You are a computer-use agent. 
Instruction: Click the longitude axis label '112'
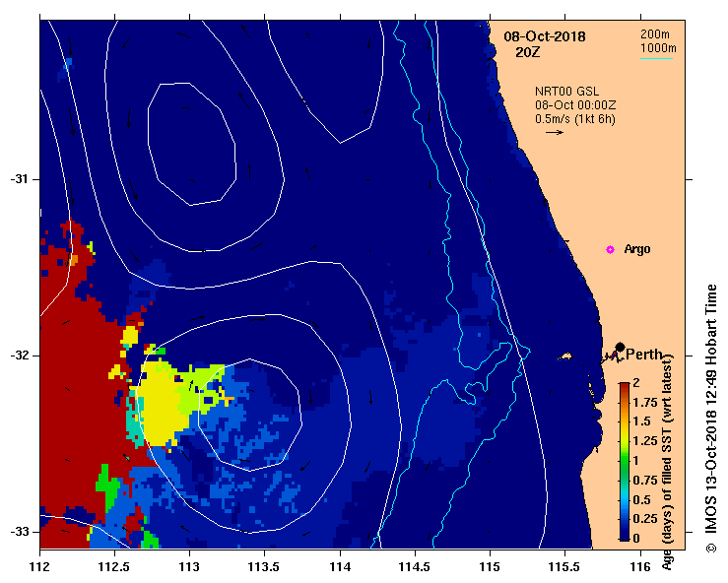pos(40,567)
